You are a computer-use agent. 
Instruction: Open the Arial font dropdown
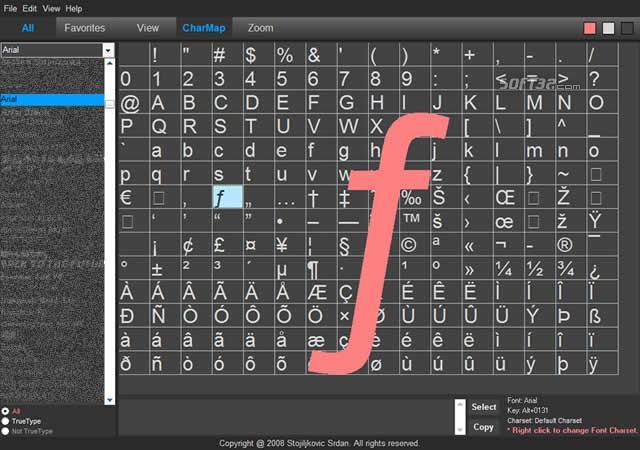coord(107,49)
